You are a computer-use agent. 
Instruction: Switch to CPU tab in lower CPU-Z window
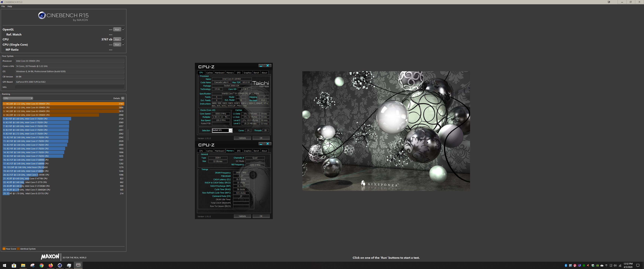(x=201, y=151)
